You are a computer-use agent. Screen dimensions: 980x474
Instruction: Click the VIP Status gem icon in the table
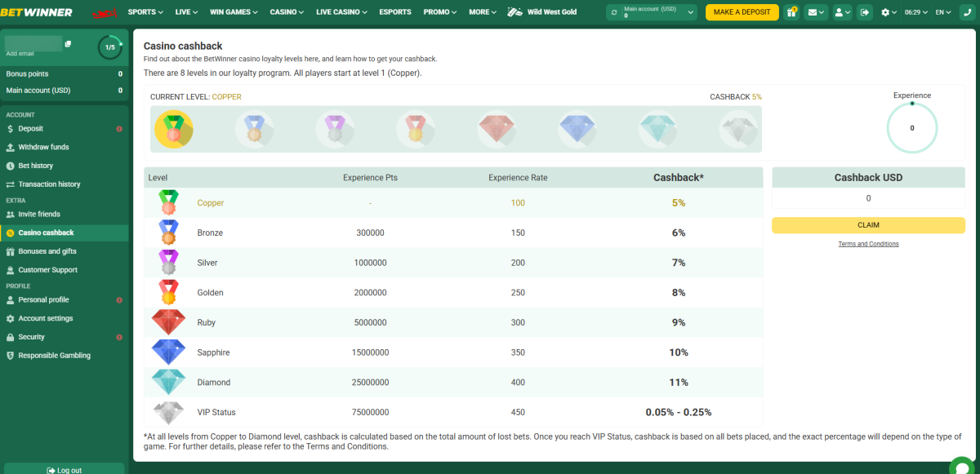tap(168, 412)
